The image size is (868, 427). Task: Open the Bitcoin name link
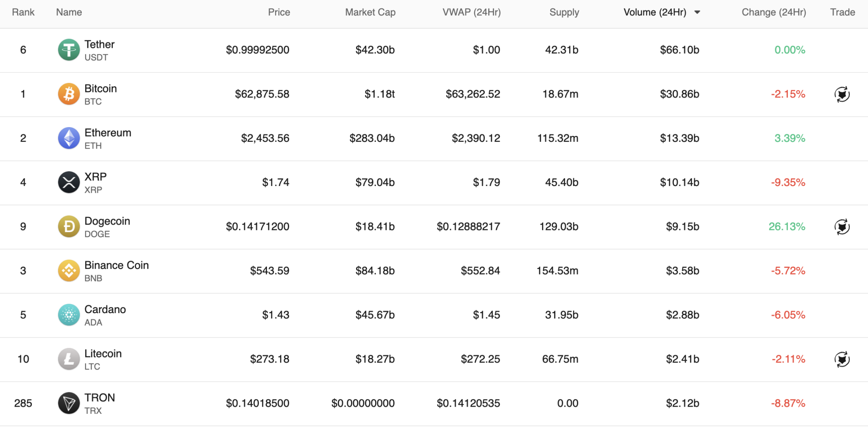point(100,89)
